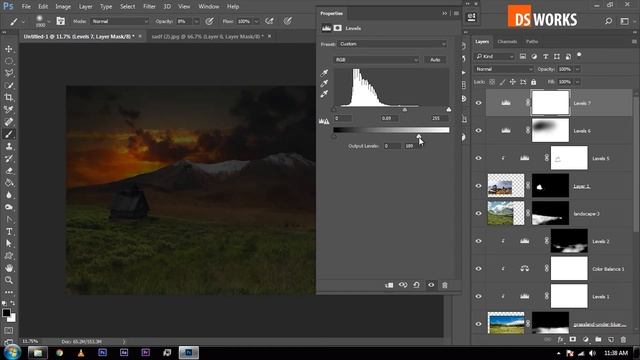
Task: Open the Window menu
Action: (209, 7)
